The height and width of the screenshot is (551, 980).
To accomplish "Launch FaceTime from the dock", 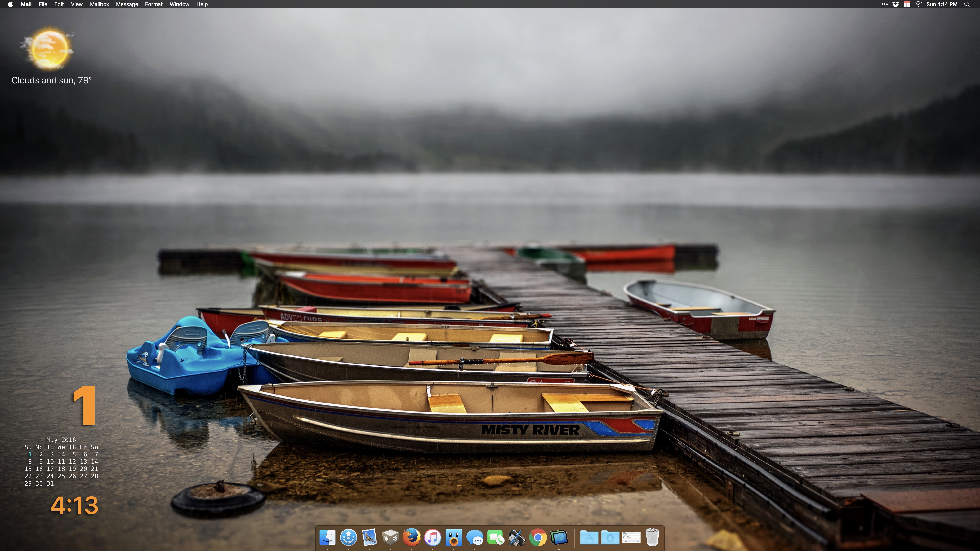I will (496, 538).
